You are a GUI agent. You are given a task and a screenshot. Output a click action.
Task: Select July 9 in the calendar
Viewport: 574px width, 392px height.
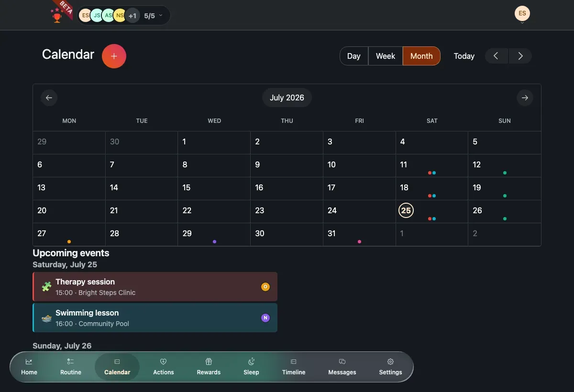[x=287, y=166]
